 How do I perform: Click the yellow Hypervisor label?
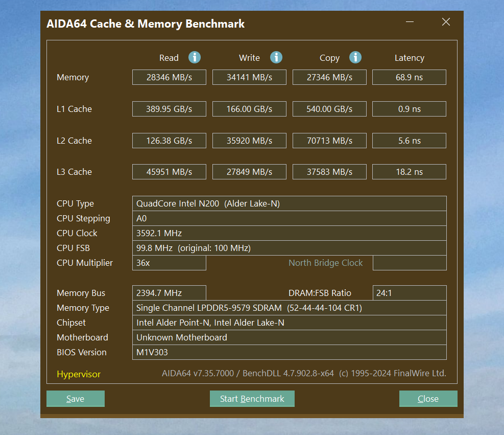79,374
